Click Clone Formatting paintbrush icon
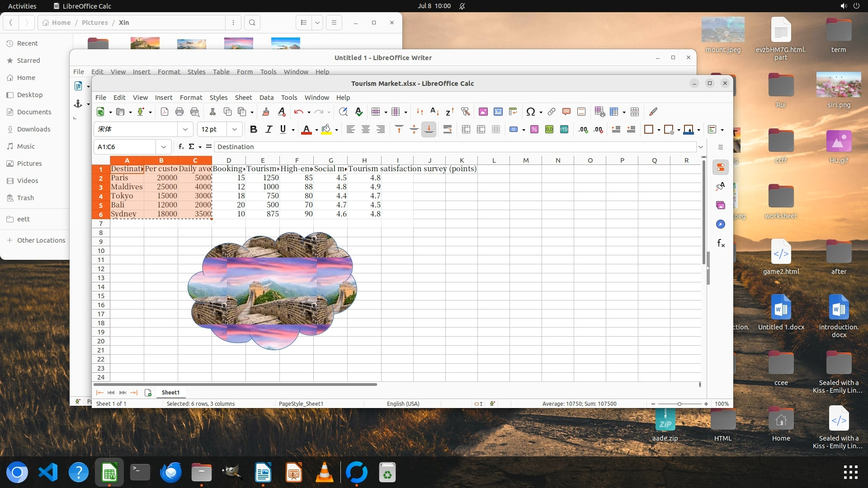The height and width of the screenshot is (488, 868). point(266,112)
